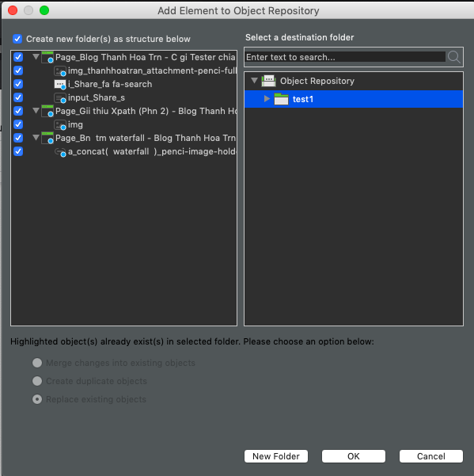Select Create duplicate objects option
Image resolution: width=474 pixels, height=476 pixels.
(x=37, y=381)
